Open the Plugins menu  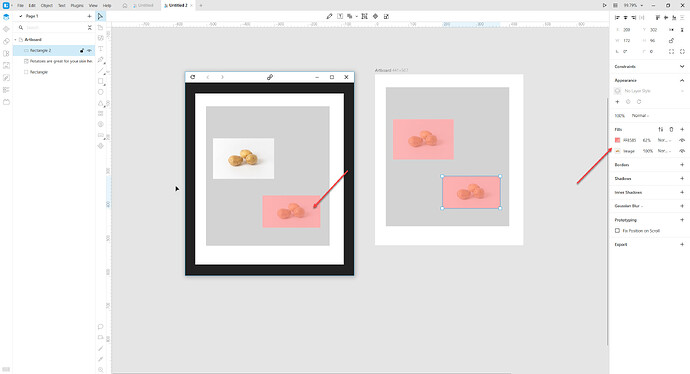click(77, 5)
